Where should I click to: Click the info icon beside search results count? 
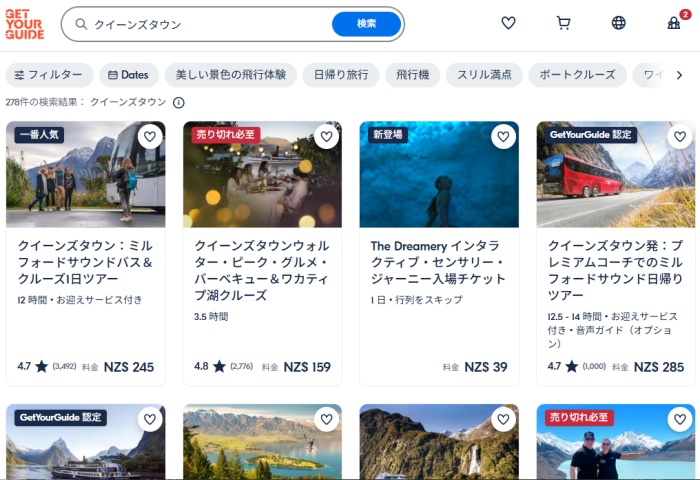pyautogui.click(x=179, y=102)
